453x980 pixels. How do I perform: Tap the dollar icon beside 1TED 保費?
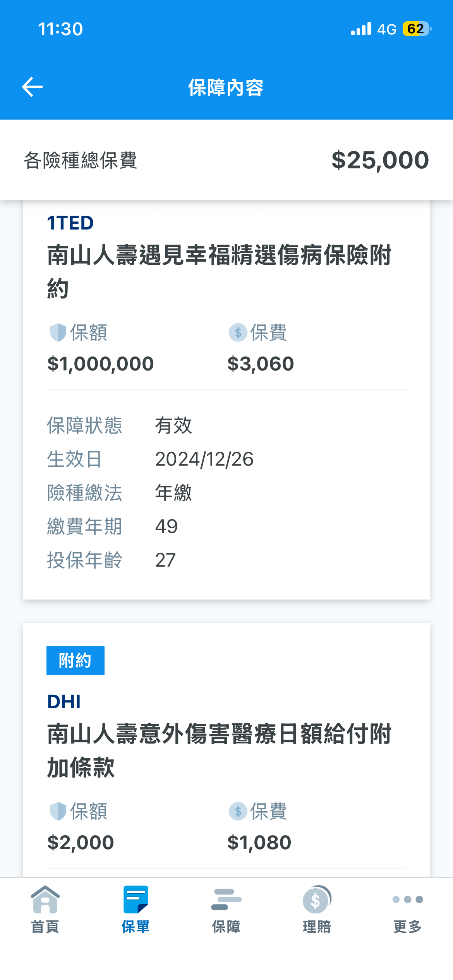238,332
